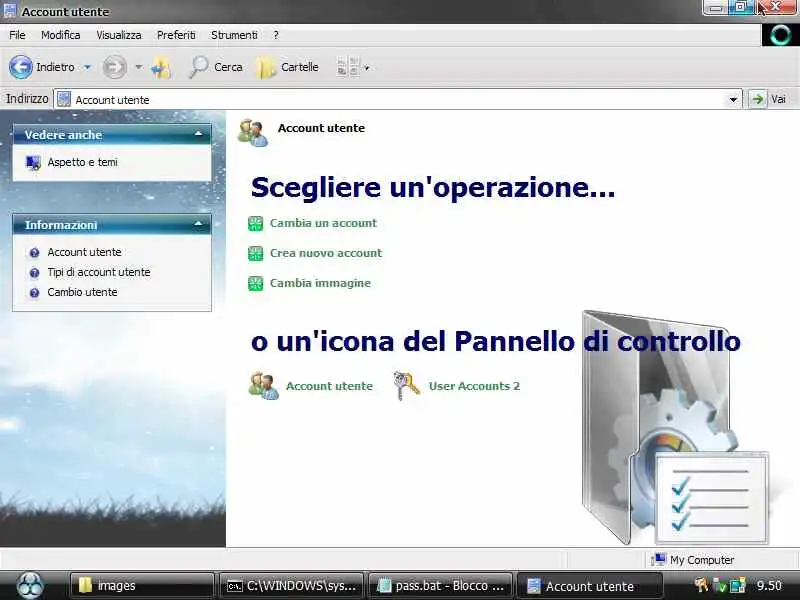Viewport: 800px width, 600px height.
Task: Collapse the Informazioni panel
Action: click(x=198, y=224)
